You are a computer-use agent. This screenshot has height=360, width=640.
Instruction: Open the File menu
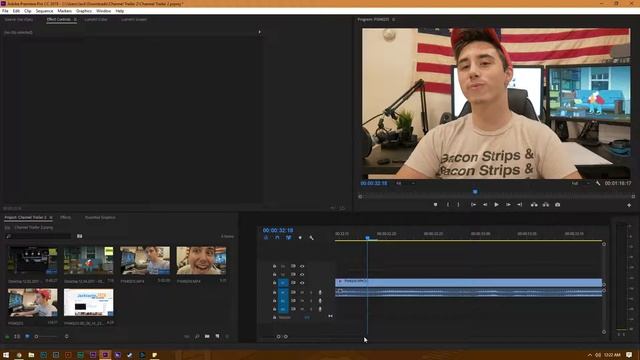pos(5,11)
